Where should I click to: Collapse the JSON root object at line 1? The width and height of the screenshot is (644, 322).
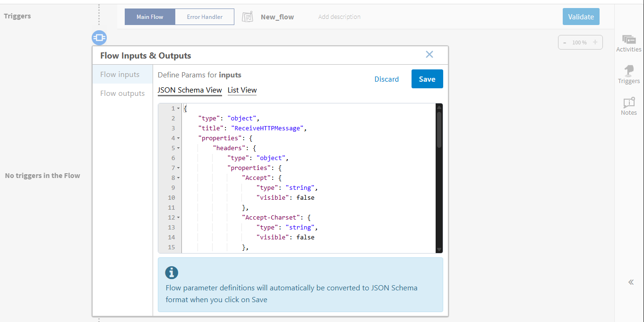point(178,109)
